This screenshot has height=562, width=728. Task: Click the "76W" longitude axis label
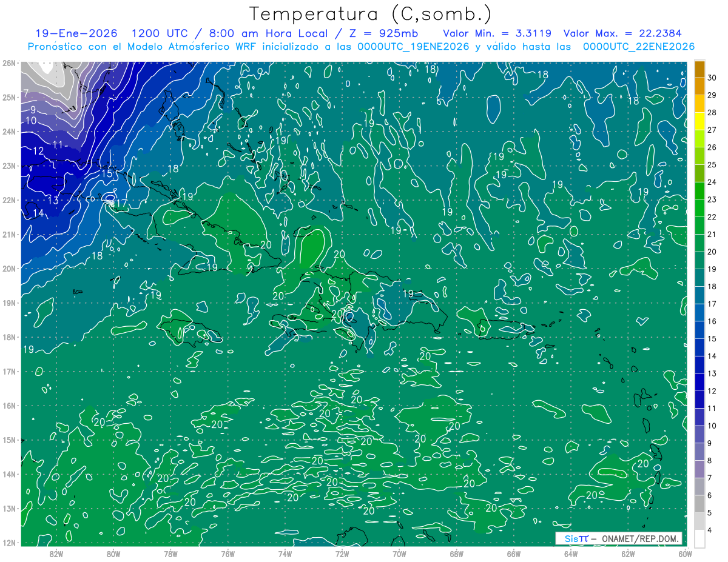pyautogui.click(x=228, y=554)
